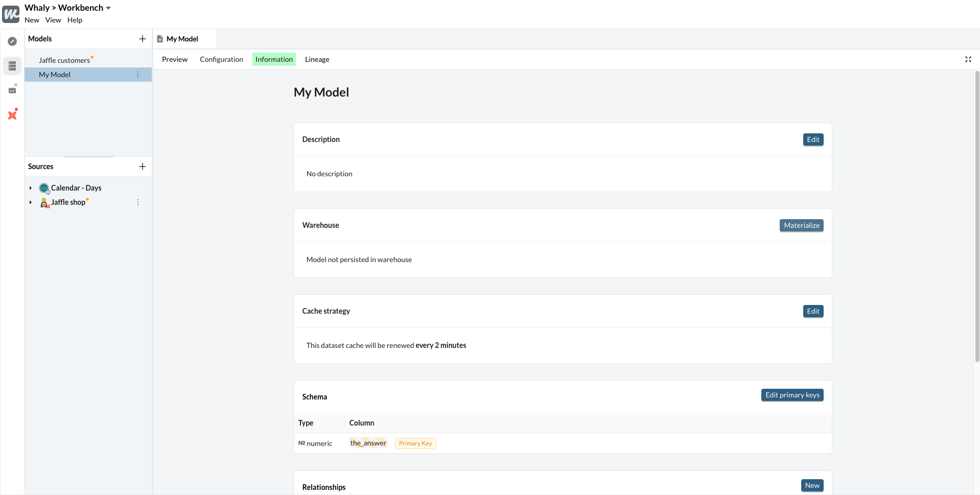Switch to the Lineage tab
This screenshot has width=980, height=495.
coord(317,59)
